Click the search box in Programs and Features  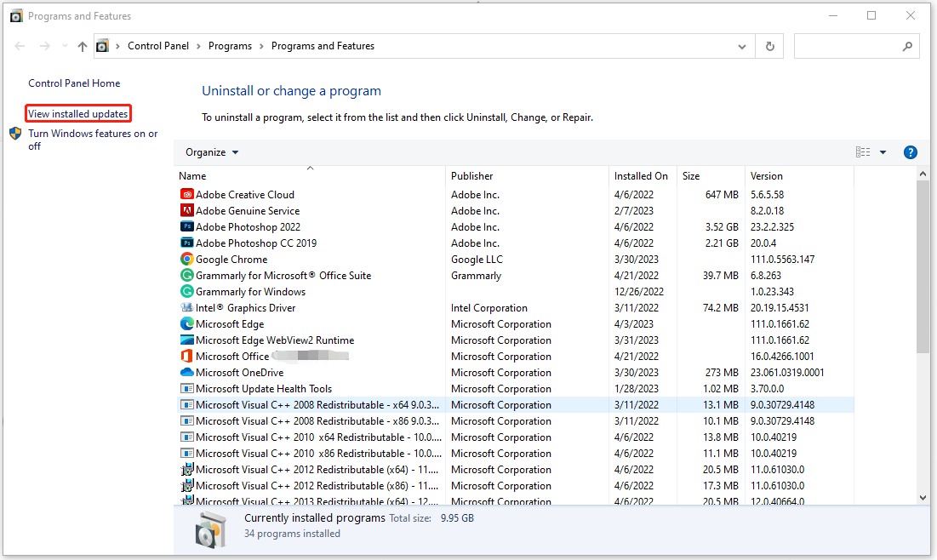coord(847,47)
